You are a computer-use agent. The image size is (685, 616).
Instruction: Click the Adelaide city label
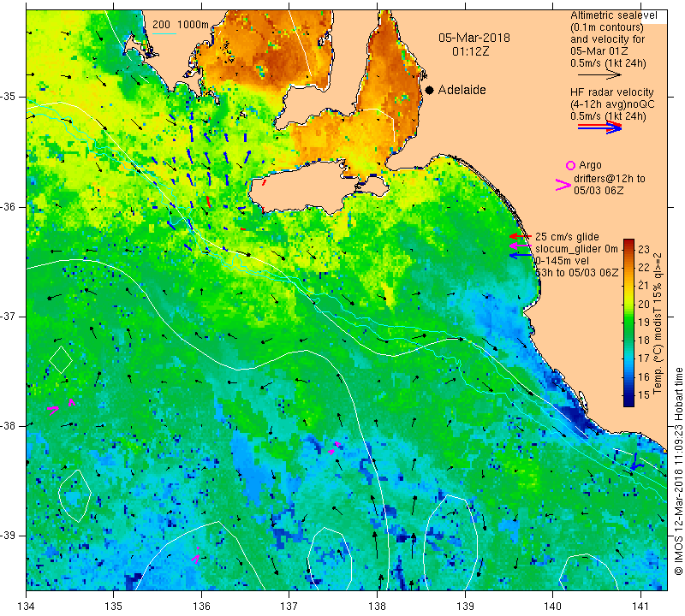click(x=462, y=90)
